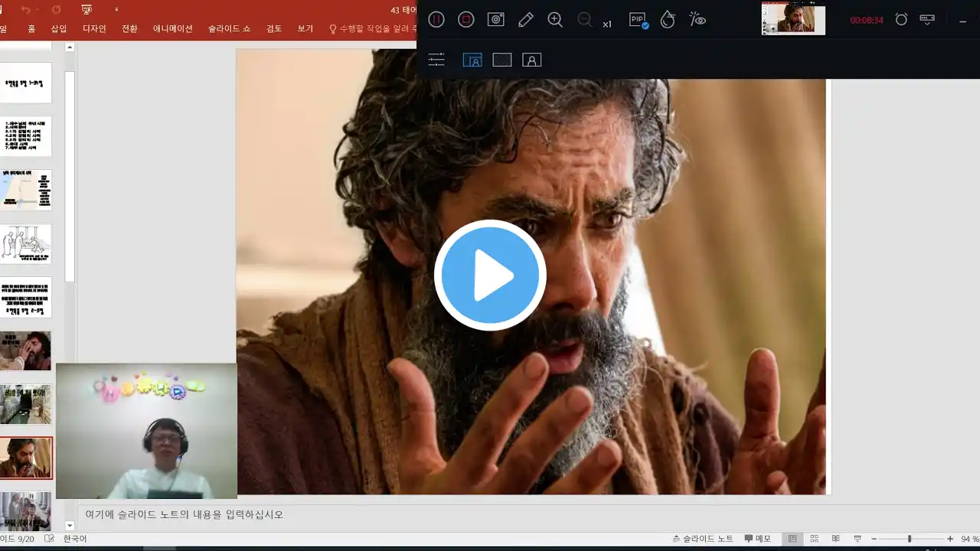980x551 pixels.
Task: Select screen plus webcam recording mode
Action: [x=472, y=60]
